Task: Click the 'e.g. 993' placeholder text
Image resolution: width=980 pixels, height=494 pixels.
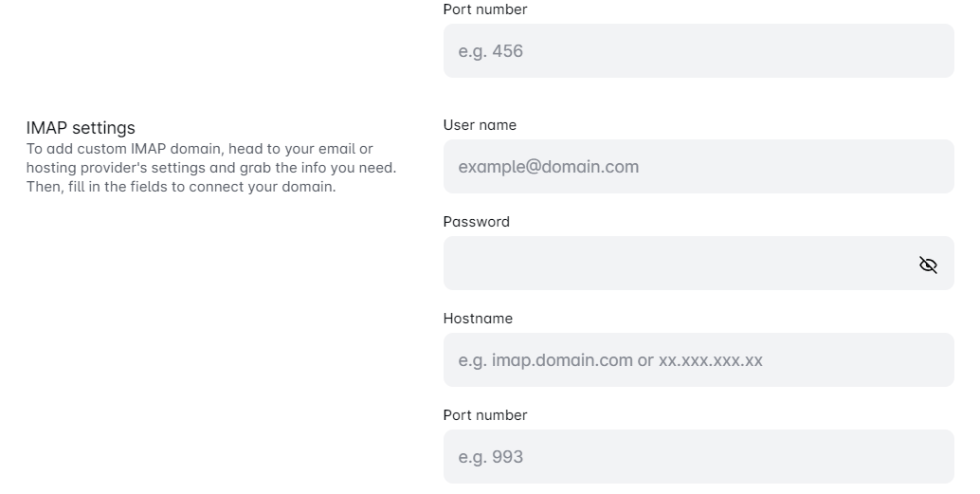Action: tap(490, 457)
